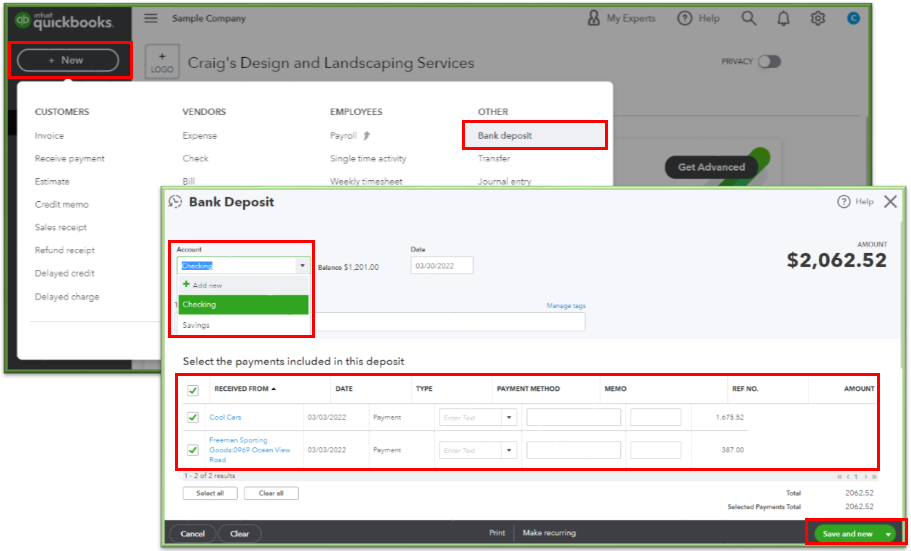Expand the Account dropdown arrow
Viewport: 911px width, 551px height.
click(x=302, y=266)
